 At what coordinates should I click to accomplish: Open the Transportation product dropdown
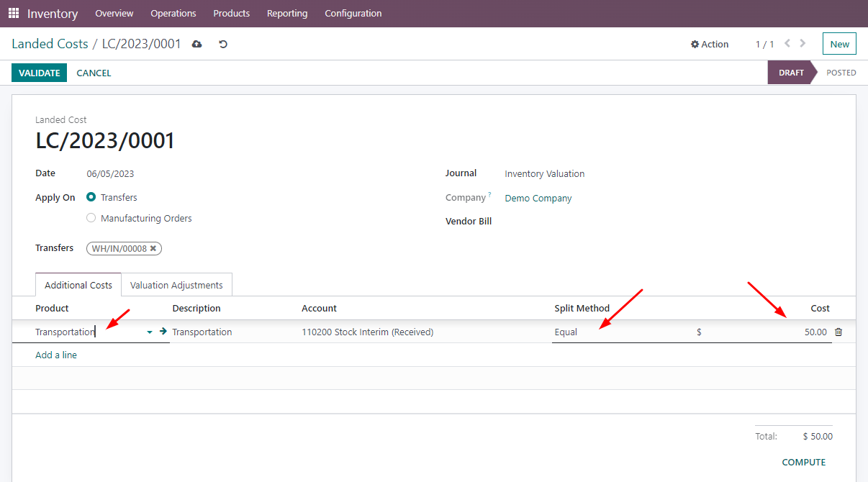click(x=149, y=332)
